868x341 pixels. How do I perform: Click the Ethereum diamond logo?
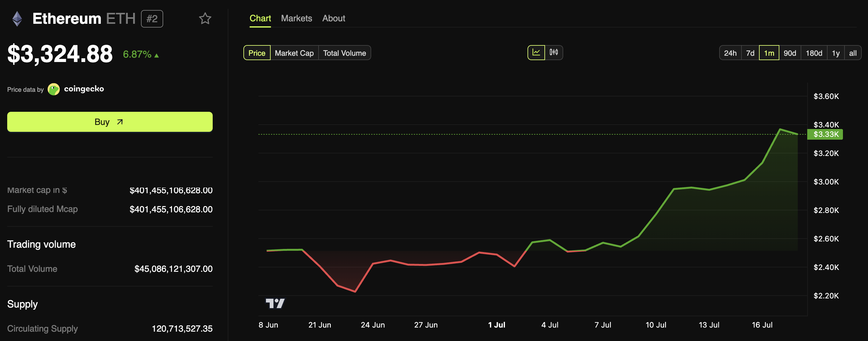pyautogui.click(x=17, y=18)
